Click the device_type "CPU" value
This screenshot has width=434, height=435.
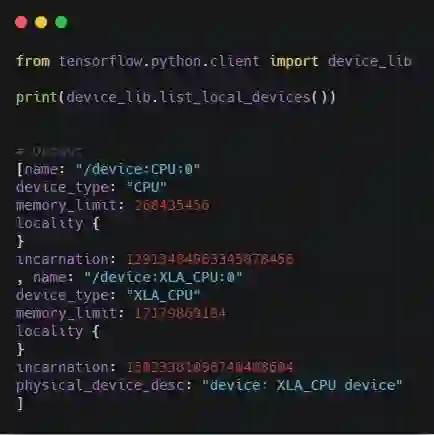[147, 187]
